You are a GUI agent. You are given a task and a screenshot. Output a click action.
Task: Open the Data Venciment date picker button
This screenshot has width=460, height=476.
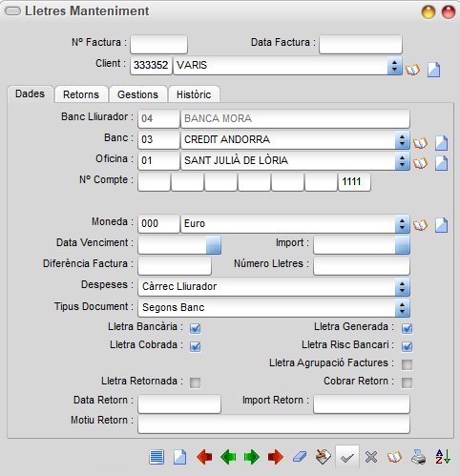pos(213,245)
